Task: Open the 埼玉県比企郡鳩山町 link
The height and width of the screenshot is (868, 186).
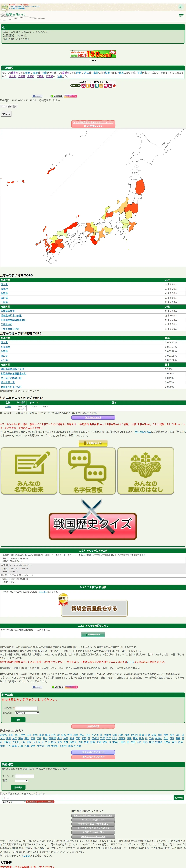Action: (x=11, y=378)
